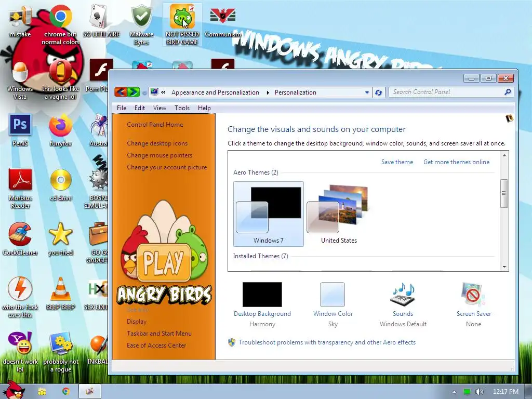Show hidden system tray icons
This screenshot has width=532, height=399.
point(454,392)
